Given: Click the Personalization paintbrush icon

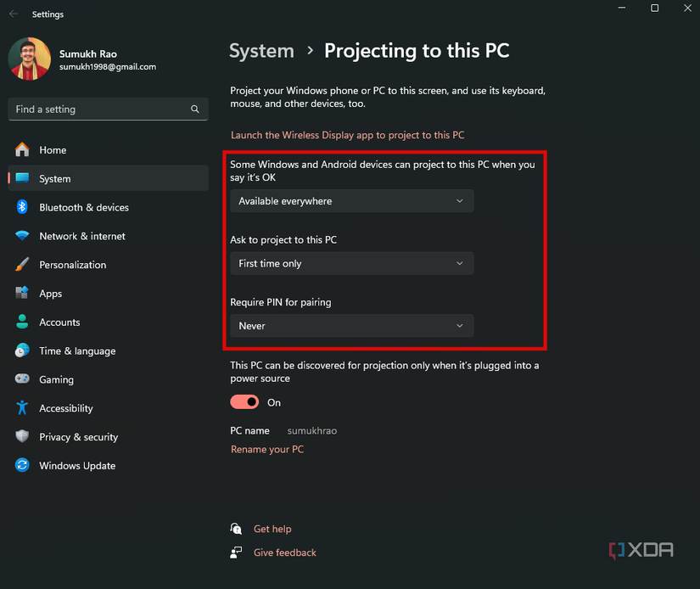Looking at the screenshot, I should click(x=22, y=265).
